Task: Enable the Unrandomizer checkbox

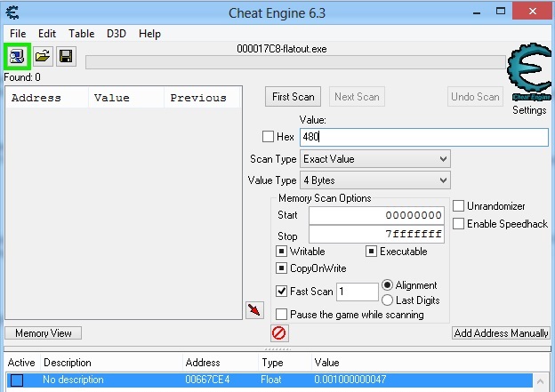Action: [458, 206]
